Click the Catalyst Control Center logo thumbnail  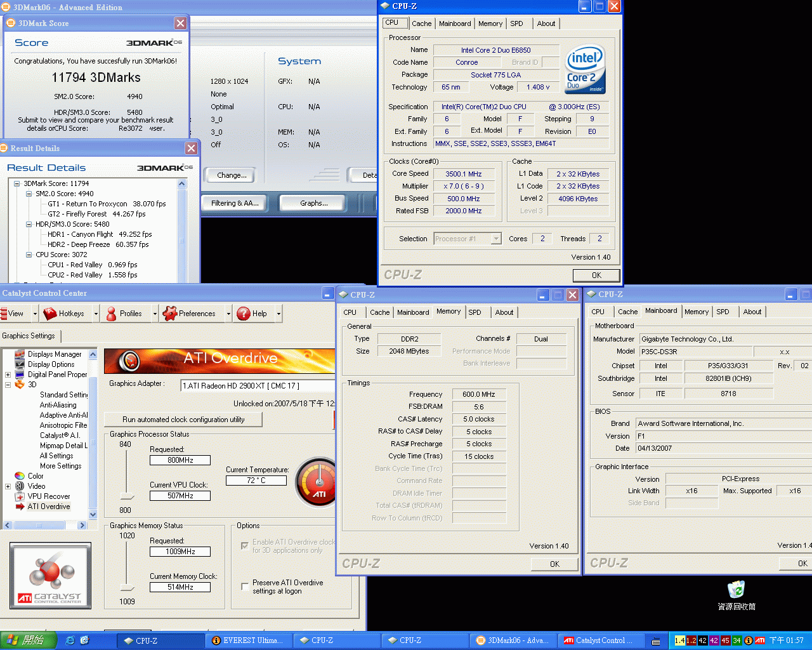coord(50,575)
